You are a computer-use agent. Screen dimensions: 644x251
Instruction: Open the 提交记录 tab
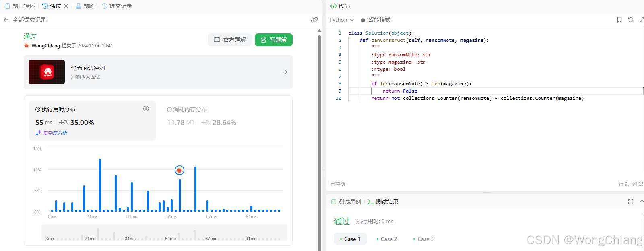[117, 6]
